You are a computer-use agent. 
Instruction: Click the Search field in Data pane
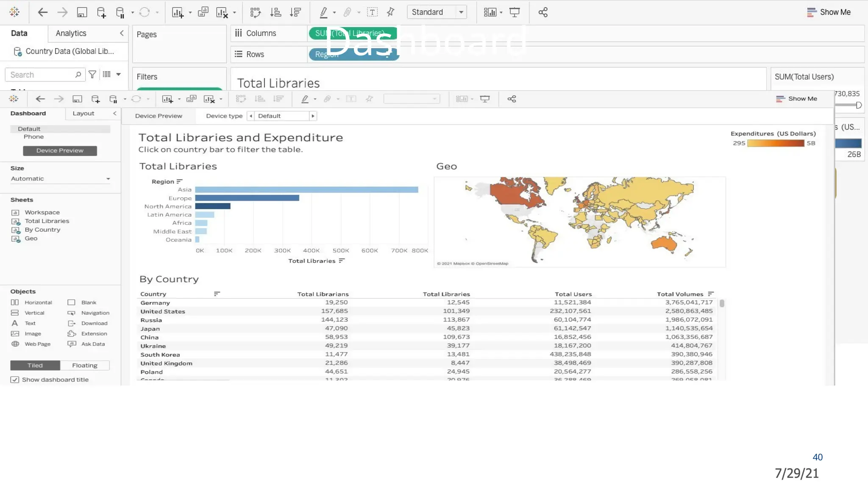pyautogui.click(x=40, y=75)
